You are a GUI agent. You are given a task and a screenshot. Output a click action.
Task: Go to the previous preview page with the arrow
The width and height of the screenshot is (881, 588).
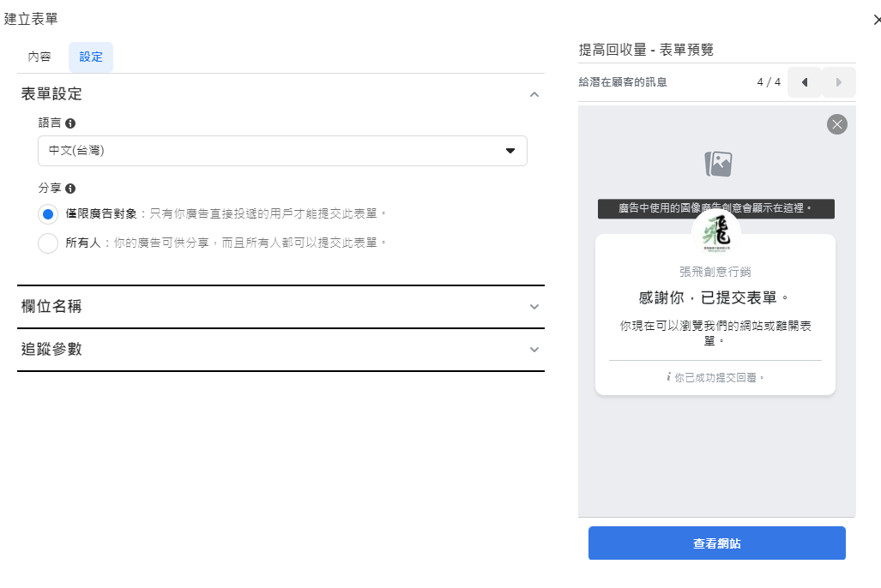pos(805,82)
